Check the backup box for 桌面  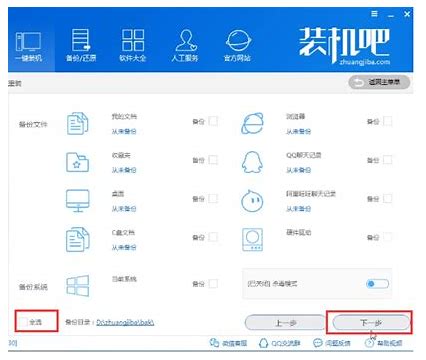pyautogui.click(x=213, y=199)
